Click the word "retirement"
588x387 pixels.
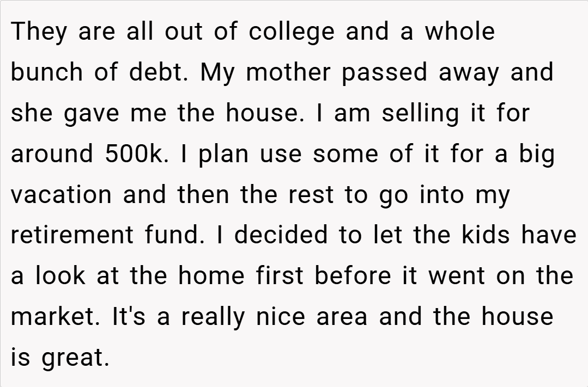tap(72, 235)
